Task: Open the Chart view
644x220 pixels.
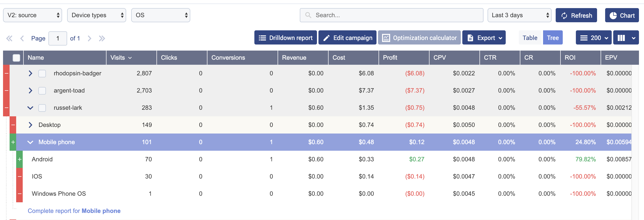Action: [622, 15]
